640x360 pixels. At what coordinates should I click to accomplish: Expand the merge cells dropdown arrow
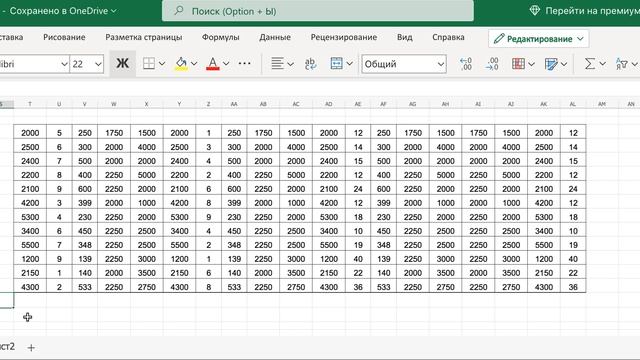[x=349, y=64]
